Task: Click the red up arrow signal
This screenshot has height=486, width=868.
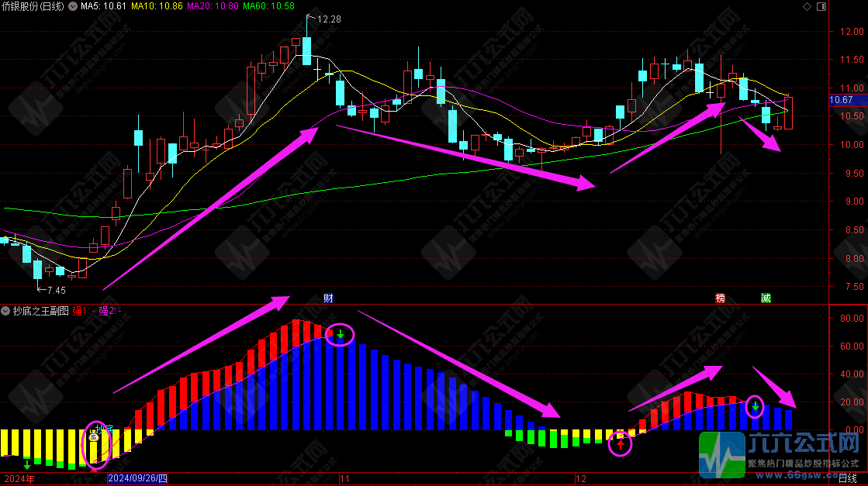Action: [620, 444]
